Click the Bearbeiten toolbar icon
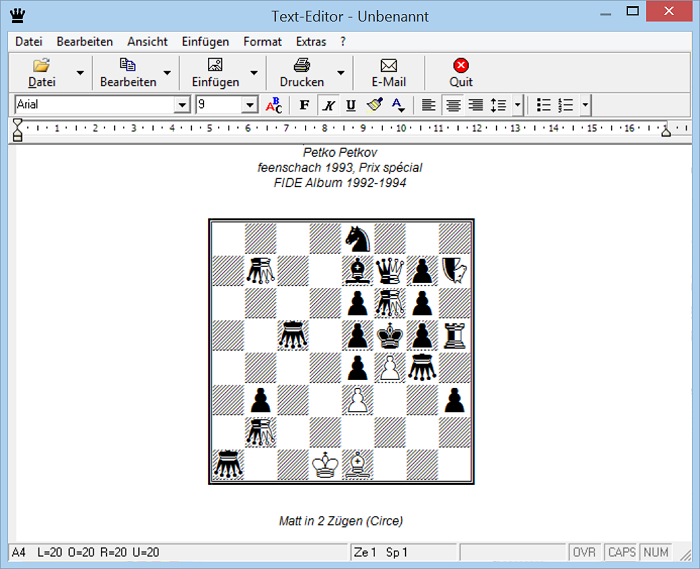The image size is (700, 569). tap(128, 65)
